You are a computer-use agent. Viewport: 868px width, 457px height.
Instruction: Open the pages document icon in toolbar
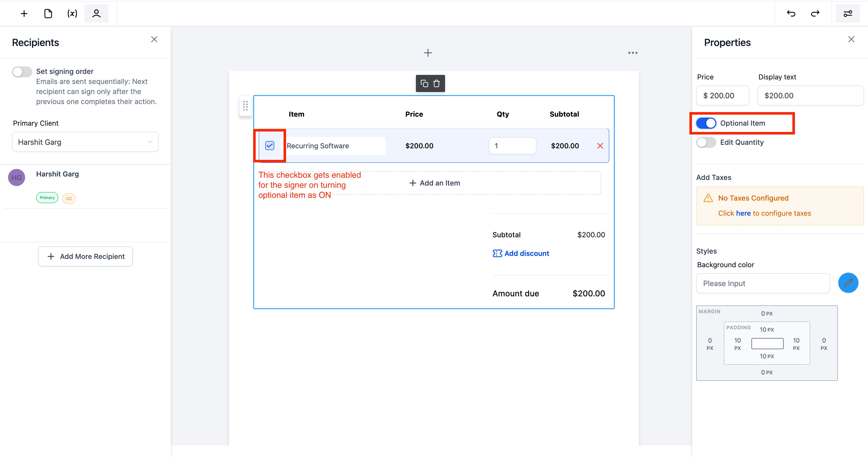[x=48, y=14]
